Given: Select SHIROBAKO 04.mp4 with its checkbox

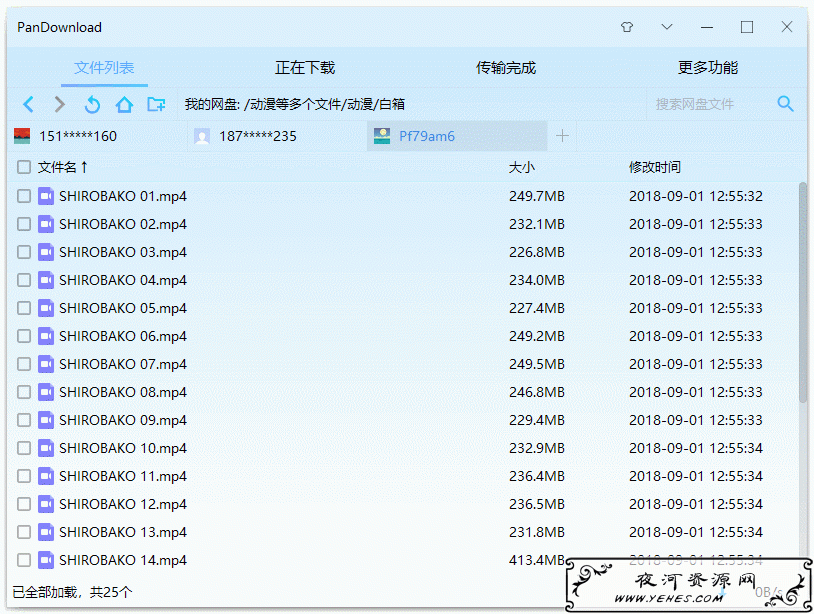Looking at the screenshot, I should (x=24, y=280).
